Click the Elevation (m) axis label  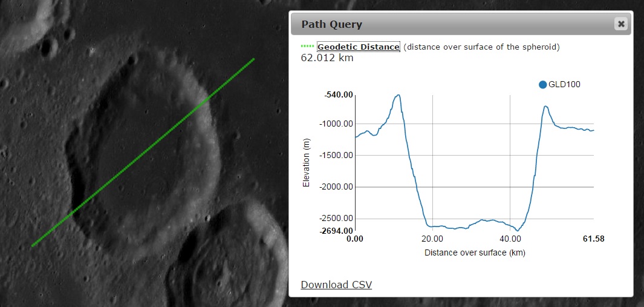[x=307, y=163]
